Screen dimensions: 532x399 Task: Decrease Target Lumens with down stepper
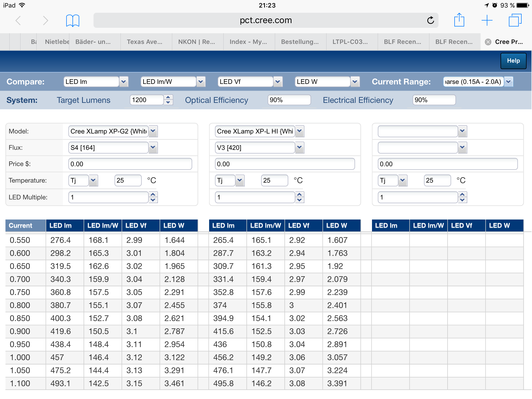168,103
